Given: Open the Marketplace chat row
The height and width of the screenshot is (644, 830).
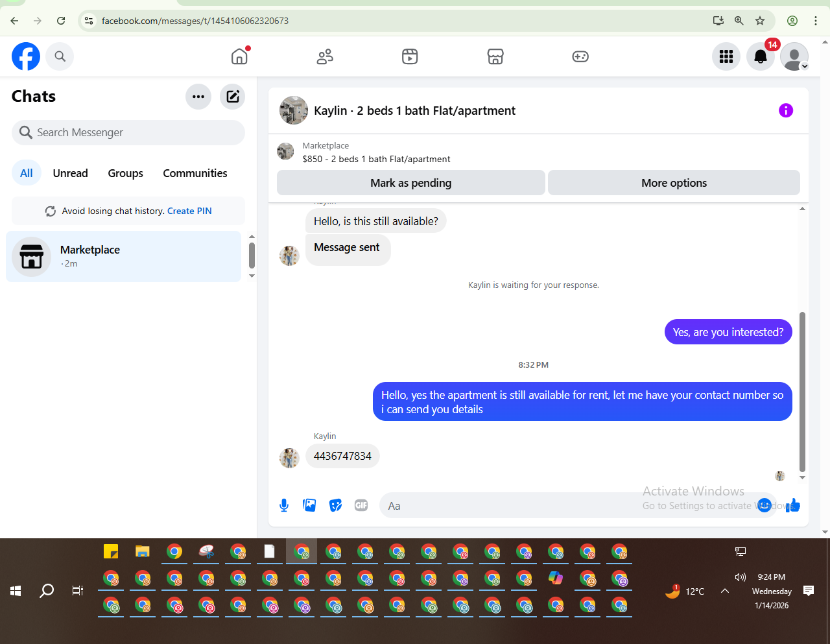Looking at the screenshot, I should coord(123,256).
